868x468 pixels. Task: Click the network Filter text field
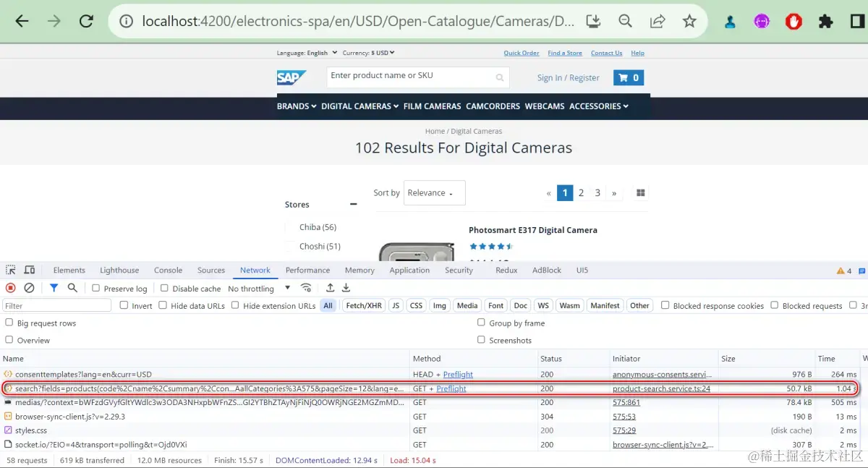[57, 305]
